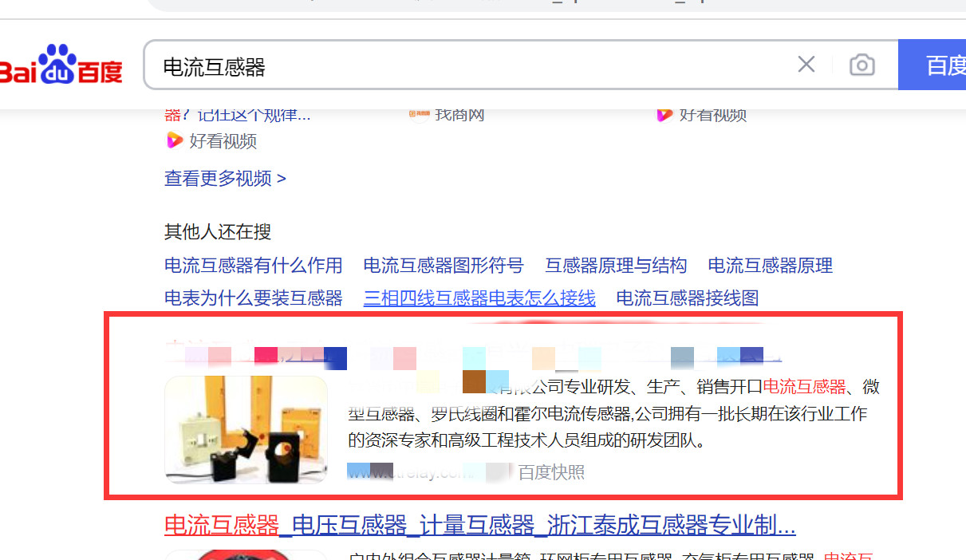Open the 浙江泰成互感器 result title
This screenshot has height=560, width=966.
[479, 525]
